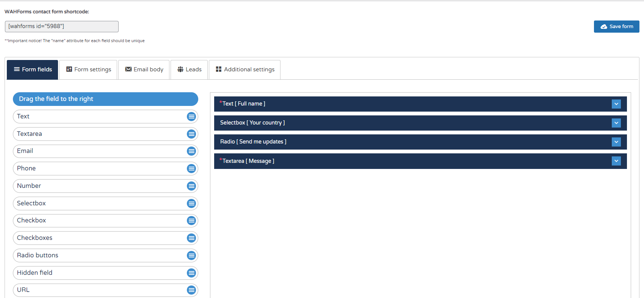Expand the Textarea Message field options

coord(616,161)
